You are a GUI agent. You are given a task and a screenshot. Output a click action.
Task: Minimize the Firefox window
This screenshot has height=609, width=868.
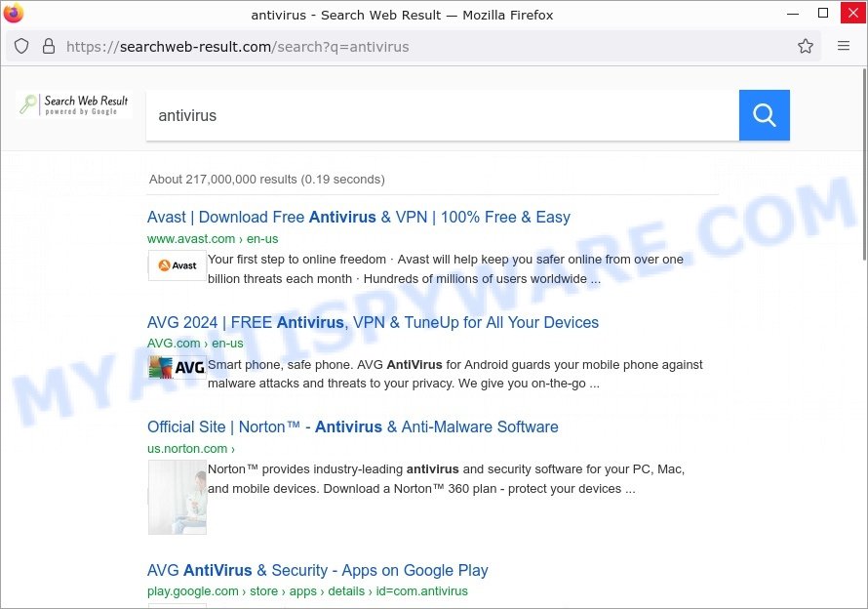click(x=793, y=13)
